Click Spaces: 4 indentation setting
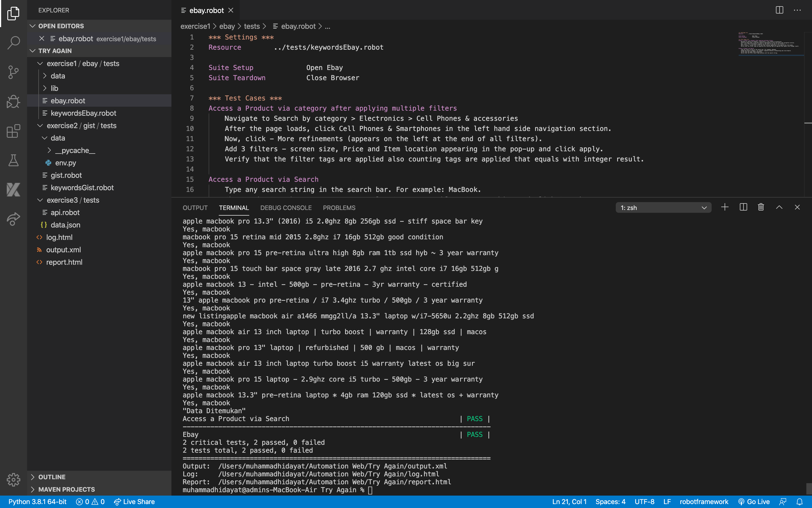 point(610,502)
